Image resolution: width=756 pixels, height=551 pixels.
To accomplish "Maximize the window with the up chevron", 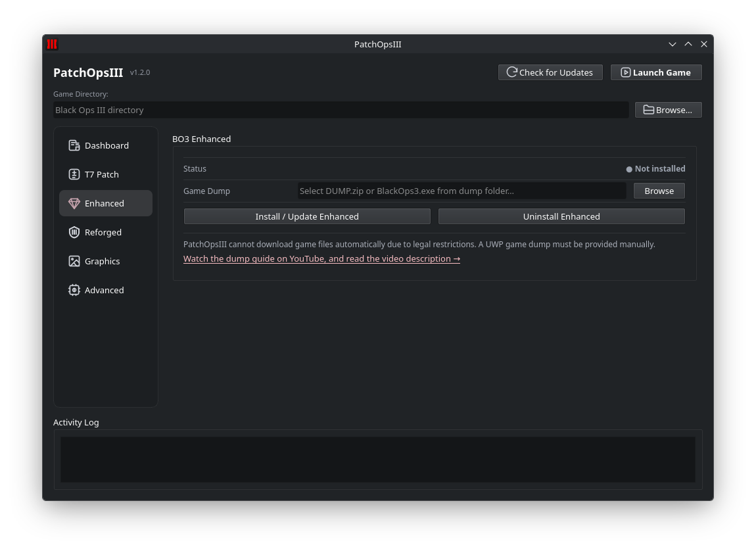I will pyautogui.click(x=688, y=44).
